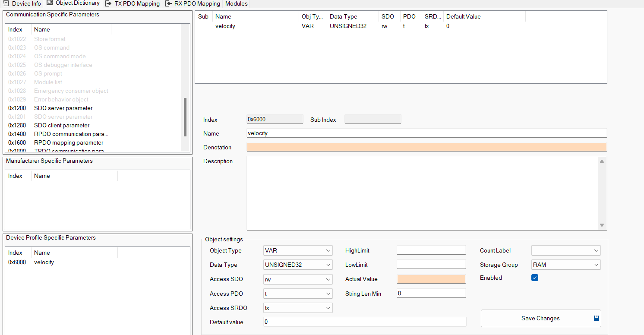Disable the Enabled checkbox

pos(535,278)
